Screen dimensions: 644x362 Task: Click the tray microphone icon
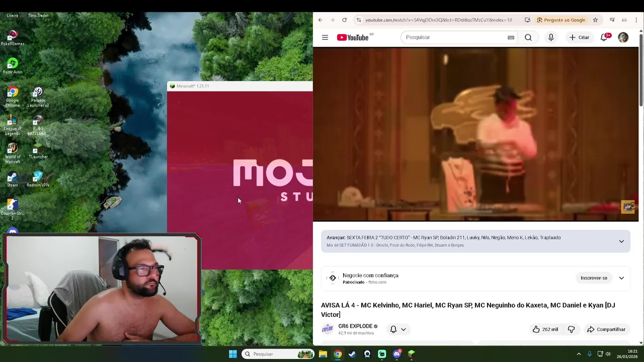point(589,354)
